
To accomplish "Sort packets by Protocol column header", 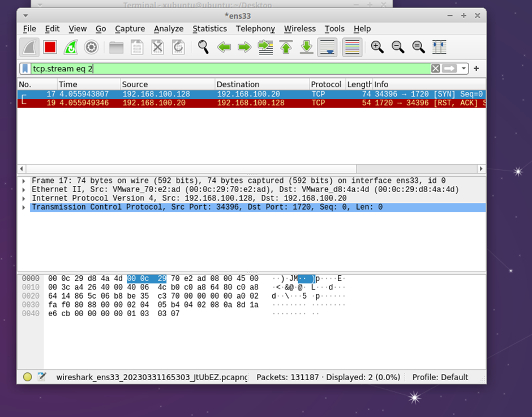I will 328,84.
